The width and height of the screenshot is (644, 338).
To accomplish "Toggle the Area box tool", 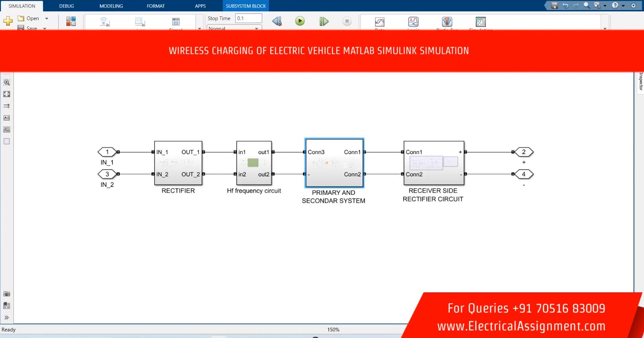I will [7, 141].
